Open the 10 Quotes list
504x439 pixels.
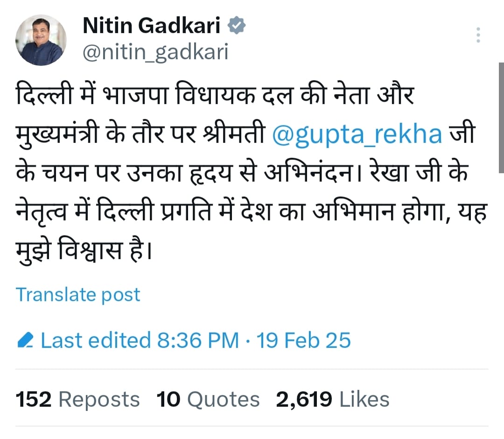208,400
